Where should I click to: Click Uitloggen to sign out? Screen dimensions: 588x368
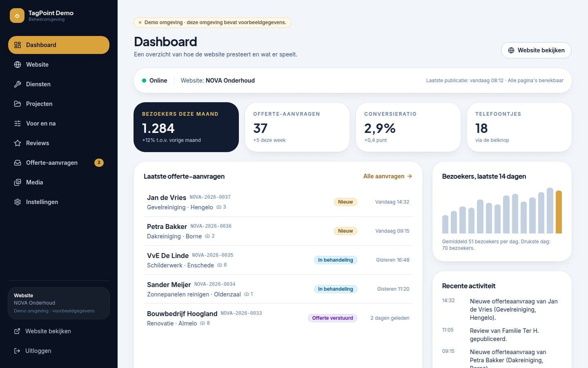59,351
